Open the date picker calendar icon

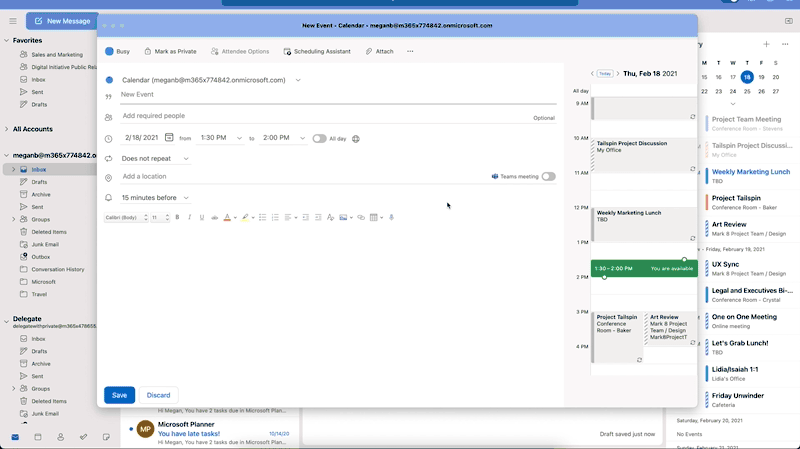(169, 137)
